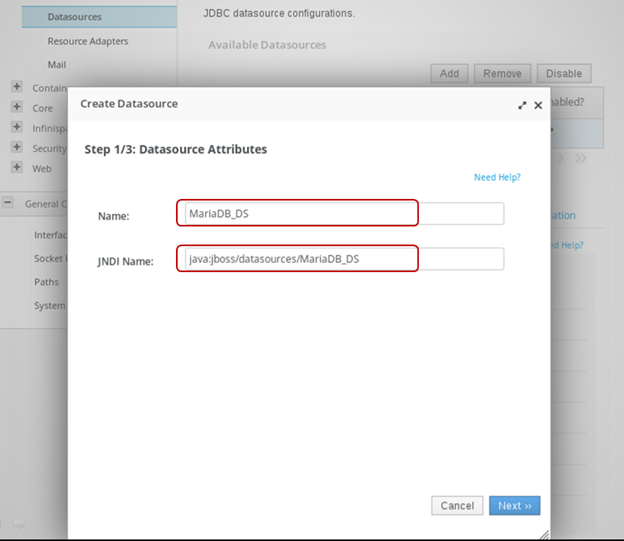624x541 pixels.
Task: Click the Add datasource button
Action: (449, 73)
